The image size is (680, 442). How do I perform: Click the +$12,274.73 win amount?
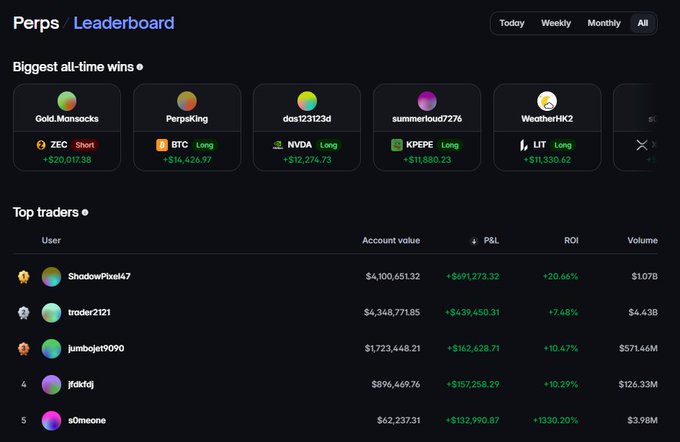coord(307,160)
